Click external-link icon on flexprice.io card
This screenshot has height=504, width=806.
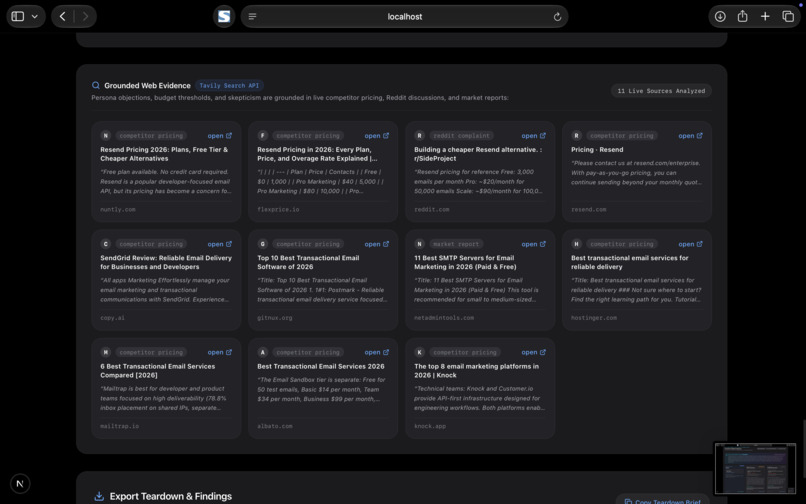[x=386, y=136]
